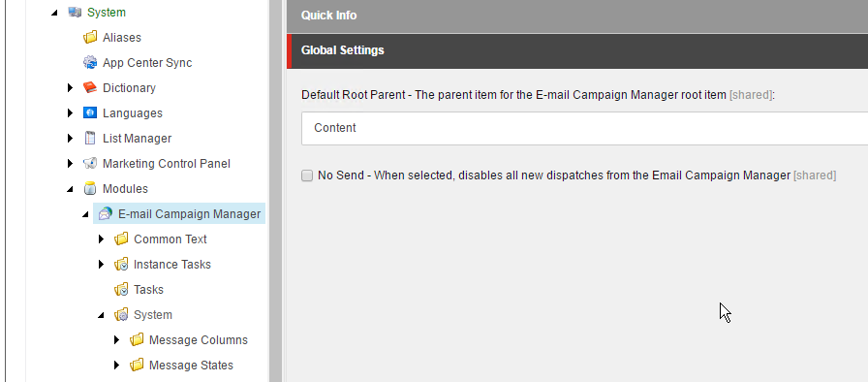Select the List Manager icon

click(90, 139)
